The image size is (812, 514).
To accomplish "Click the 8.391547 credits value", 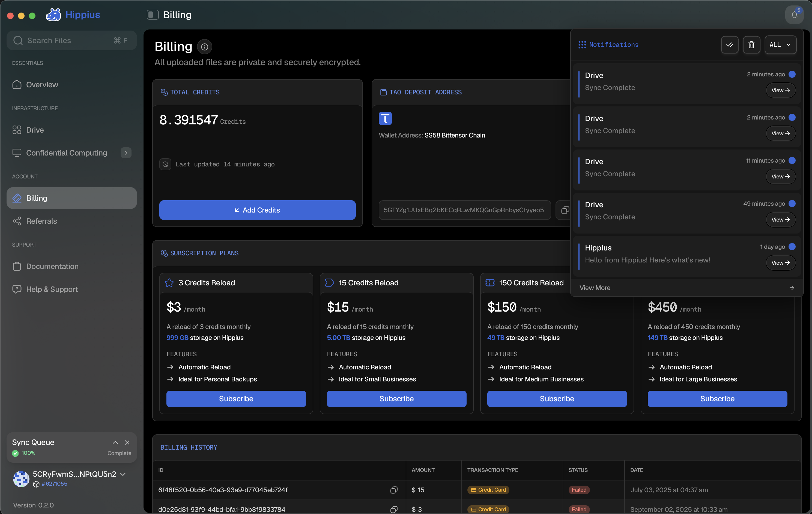I will point(189,120).
